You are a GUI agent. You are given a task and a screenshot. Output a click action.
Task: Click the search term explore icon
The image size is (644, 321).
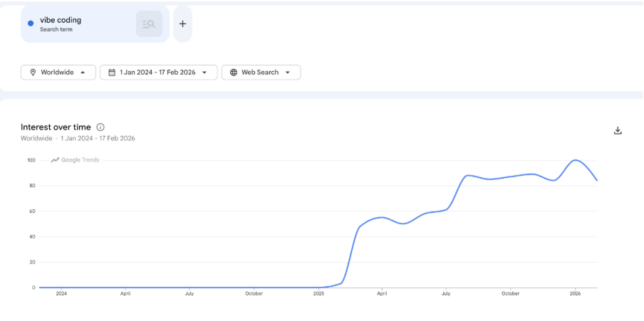click(x=149, y=24)
